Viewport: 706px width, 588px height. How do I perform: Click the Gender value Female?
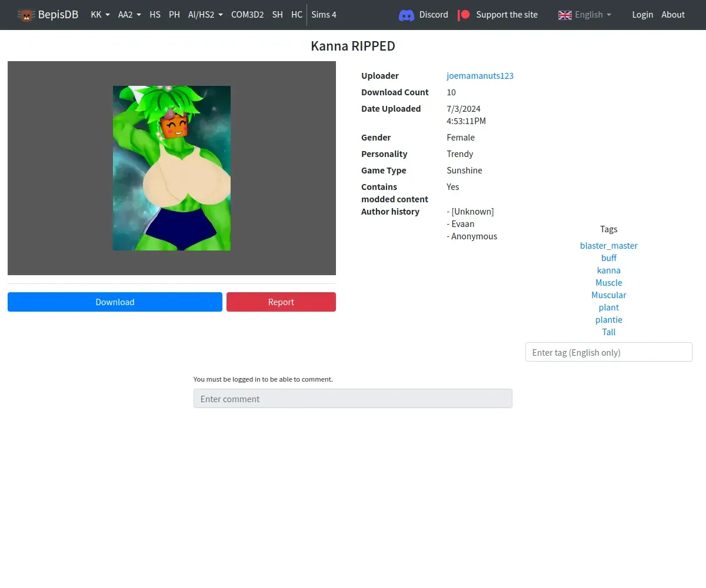click(461, 138)
